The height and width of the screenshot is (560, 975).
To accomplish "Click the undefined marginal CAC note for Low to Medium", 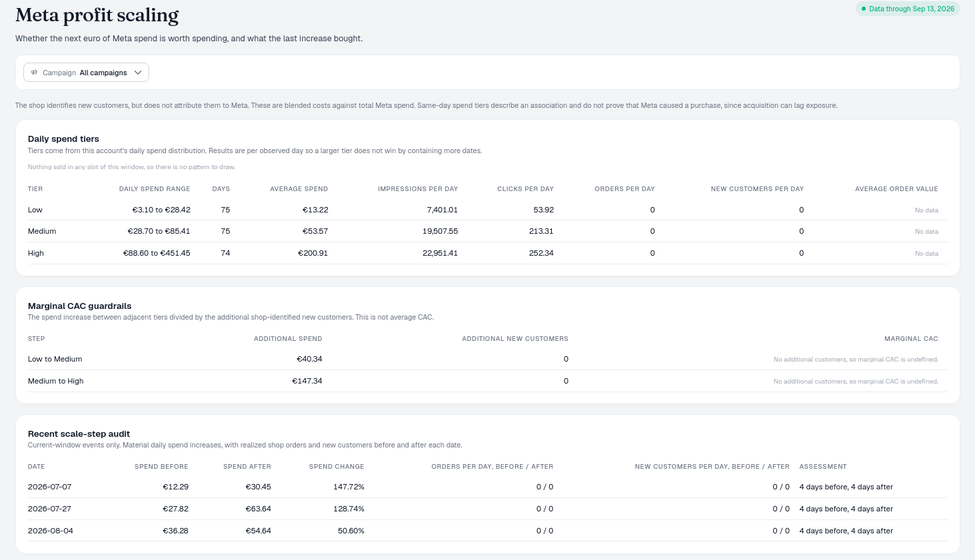I will (856, 360).
